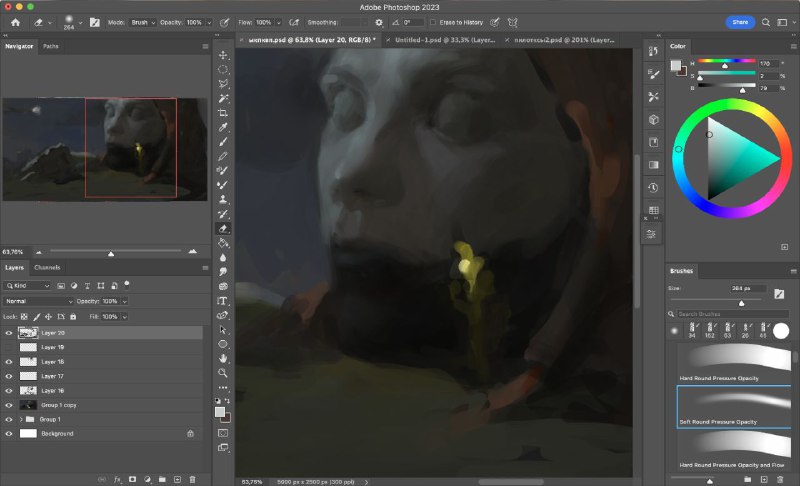The image size is (800, 486).
Task: Open the eraser Mode dropdown
Action: coord(142,22)
